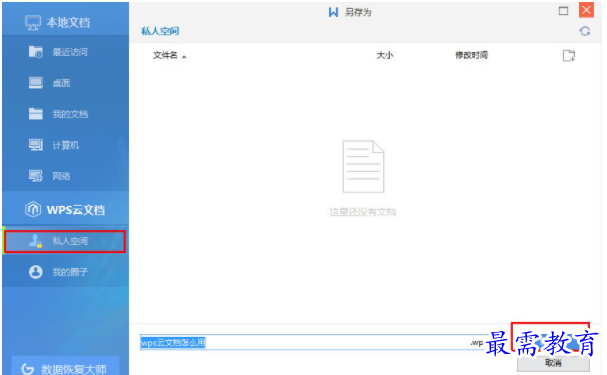Image resolution: width=607 pixels, height=375 pixels.
Task: Click the 我的文档 folder icon
Action: pyautogui.click(x=36, y=114)
